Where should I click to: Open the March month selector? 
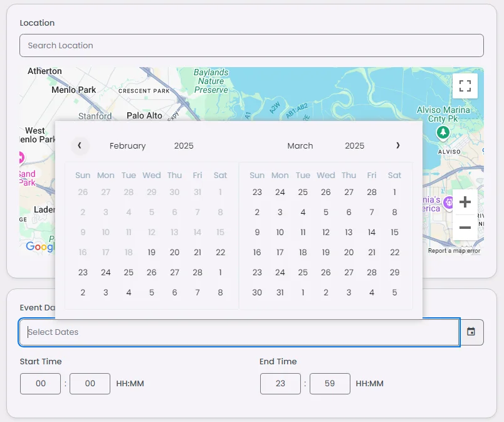[300, 145]
